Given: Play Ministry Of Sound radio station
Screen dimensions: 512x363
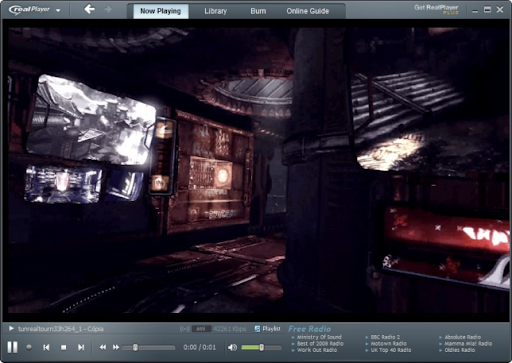Looking at the screenshot, I should coord(319,337).
